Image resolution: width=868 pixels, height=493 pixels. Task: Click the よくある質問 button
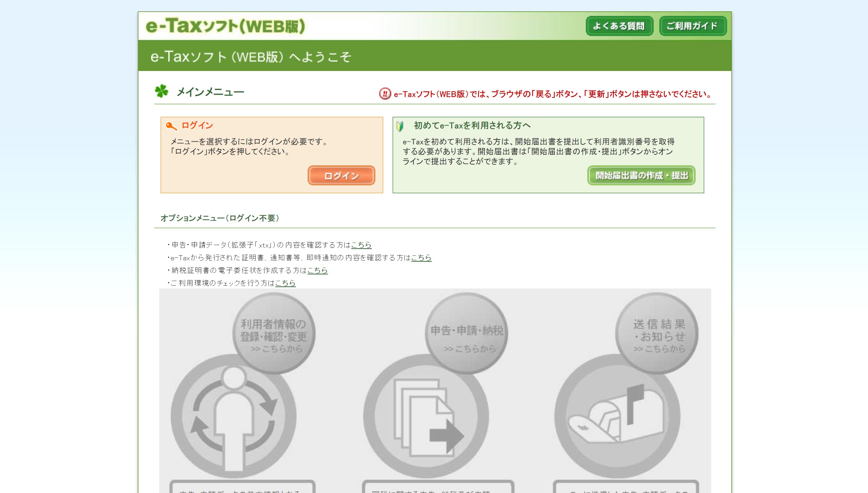619,26
